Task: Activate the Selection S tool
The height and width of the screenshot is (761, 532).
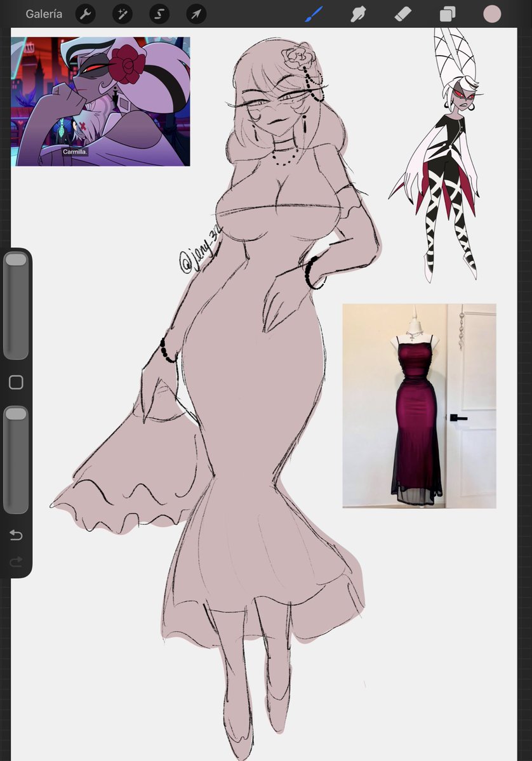Action: 159,14
